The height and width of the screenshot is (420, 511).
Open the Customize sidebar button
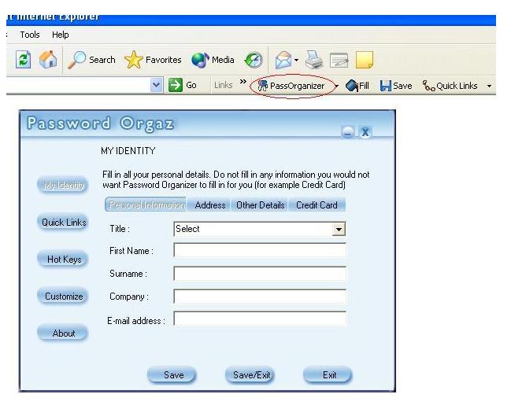tap(63, 297)
